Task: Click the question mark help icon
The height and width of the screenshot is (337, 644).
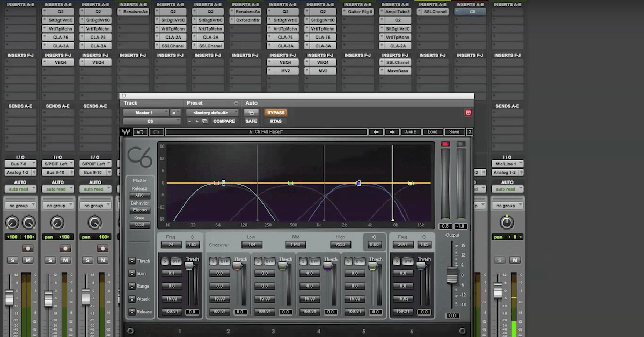Action: tap(470, 131)
